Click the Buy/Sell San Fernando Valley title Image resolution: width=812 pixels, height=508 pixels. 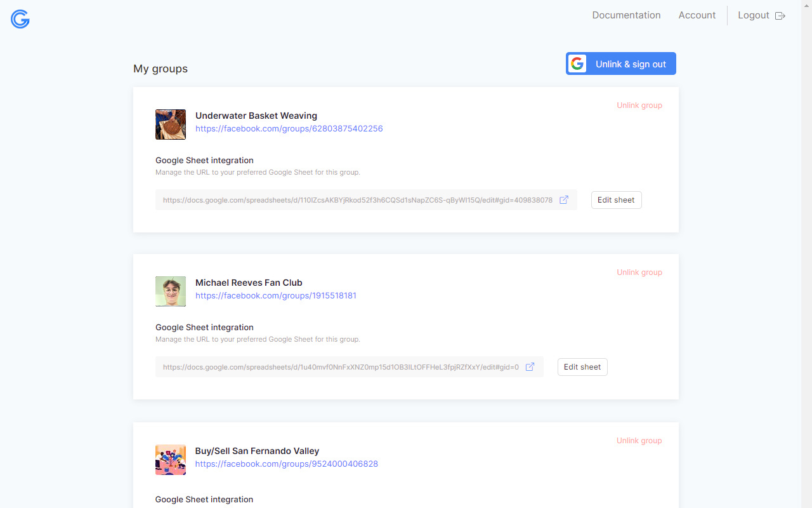pos(257,451)
